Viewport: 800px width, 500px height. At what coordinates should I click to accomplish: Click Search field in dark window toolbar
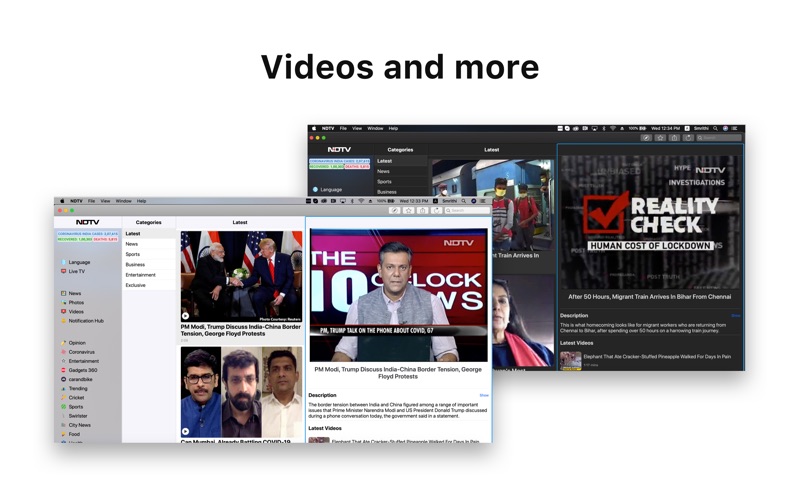719,138
